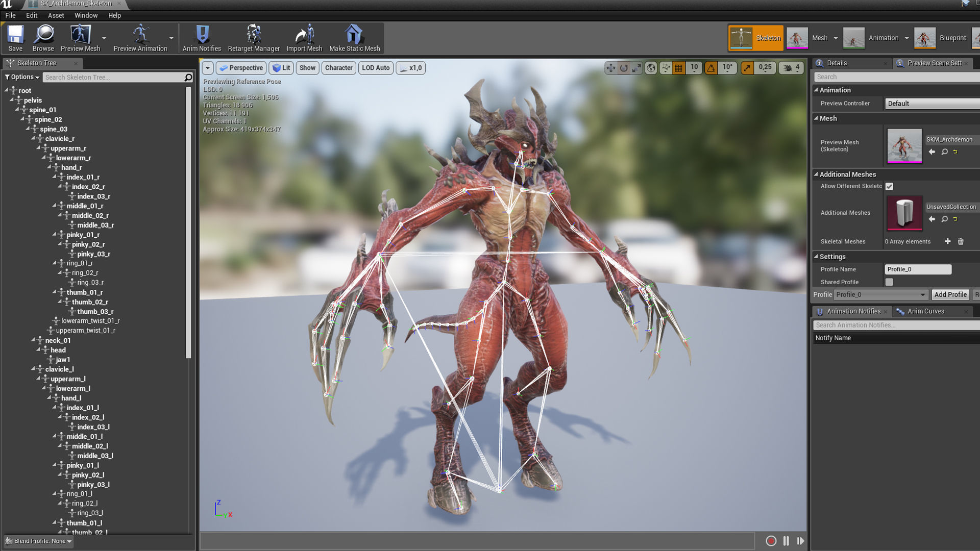Collapse the Settings section in Details
The width and height of the screenshot is (980, 551).
pos(816,257)
